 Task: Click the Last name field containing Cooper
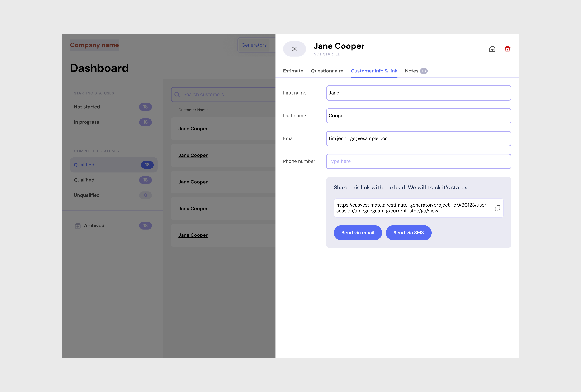419,116
